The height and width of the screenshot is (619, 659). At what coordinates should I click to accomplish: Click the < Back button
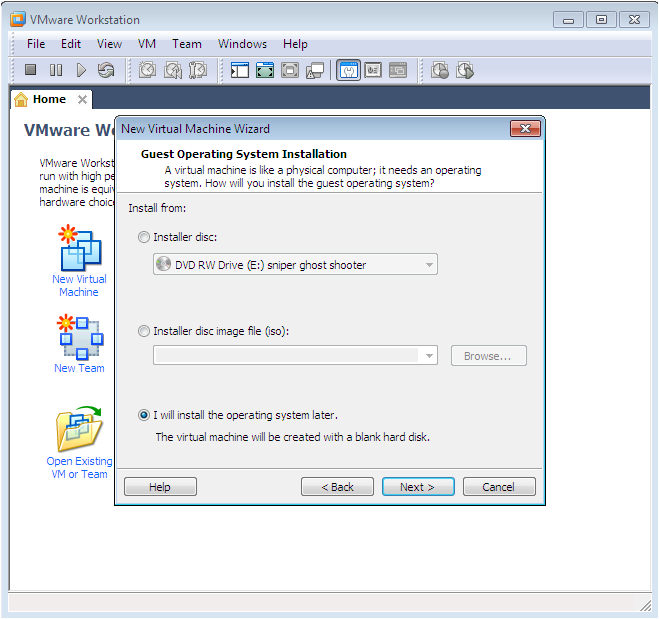[337, 487]
